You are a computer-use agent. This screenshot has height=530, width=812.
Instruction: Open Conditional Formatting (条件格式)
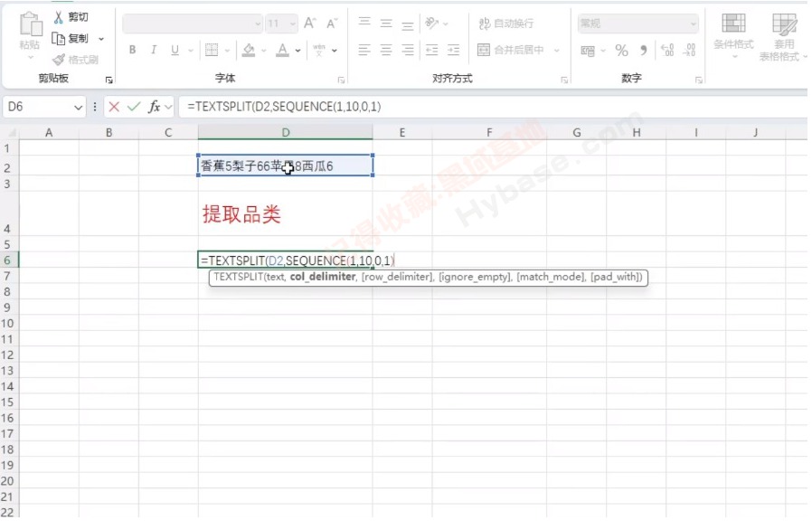pos(733,34)
